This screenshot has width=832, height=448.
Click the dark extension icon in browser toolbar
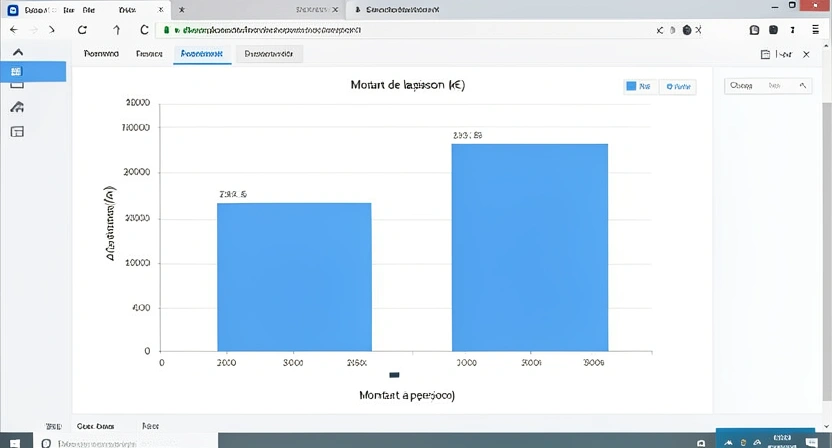pyautogui.click(x=773, y=30)
